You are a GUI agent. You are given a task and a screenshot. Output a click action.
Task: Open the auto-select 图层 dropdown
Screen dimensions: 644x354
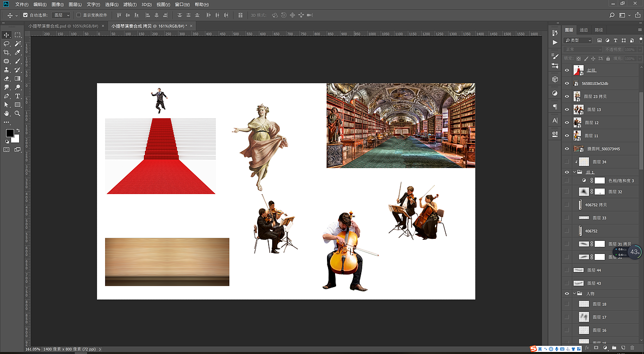[62, 15]
